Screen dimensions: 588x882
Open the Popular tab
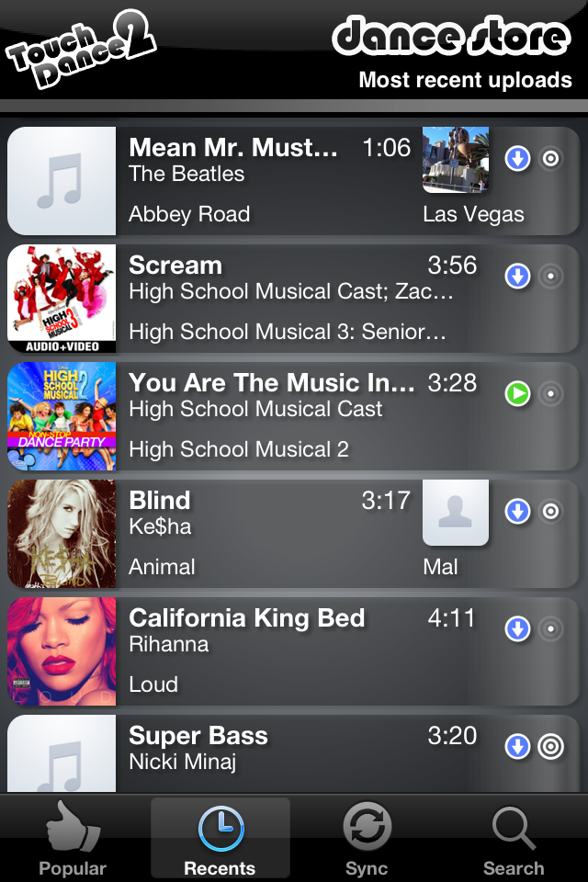click(x=73, y=838)
